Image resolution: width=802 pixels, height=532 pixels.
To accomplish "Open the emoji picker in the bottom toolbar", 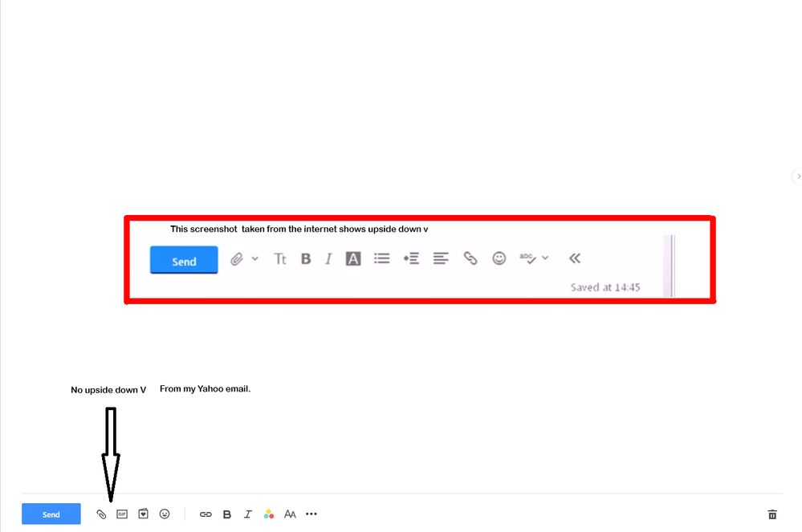I will click(165, 514).
